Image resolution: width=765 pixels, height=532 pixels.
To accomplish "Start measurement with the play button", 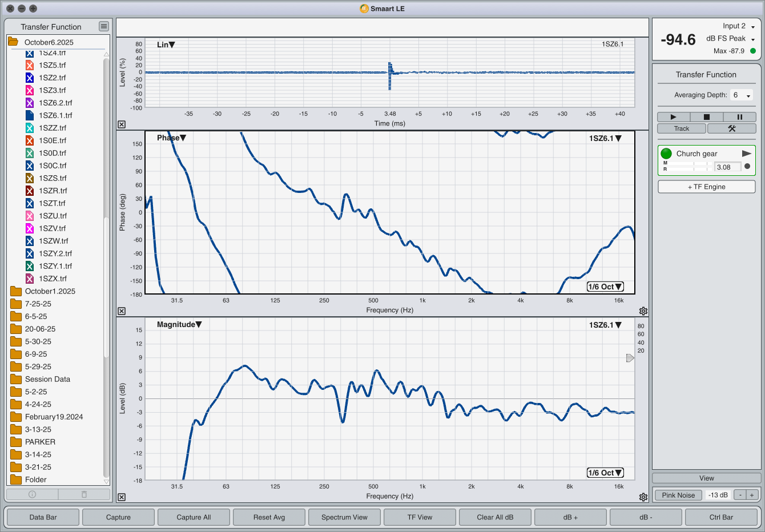I will pos(673,117).
